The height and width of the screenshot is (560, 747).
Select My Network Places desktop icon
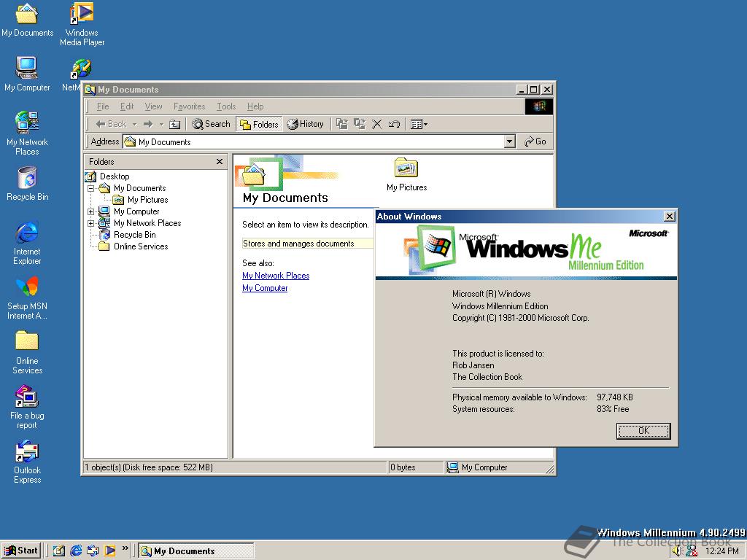[27, 133]
